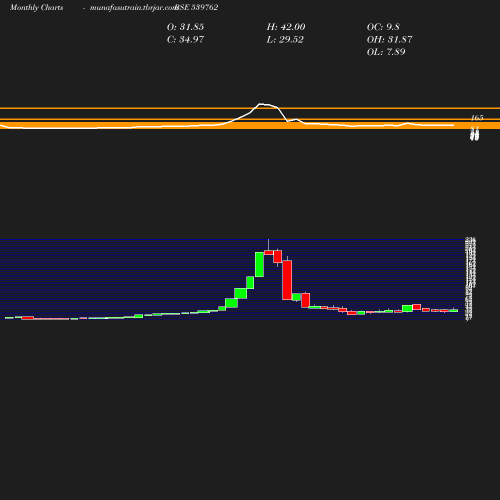Click the "OL: 7.89" value
This screenshot has height=500, width=500.
[x=386, y=52]
